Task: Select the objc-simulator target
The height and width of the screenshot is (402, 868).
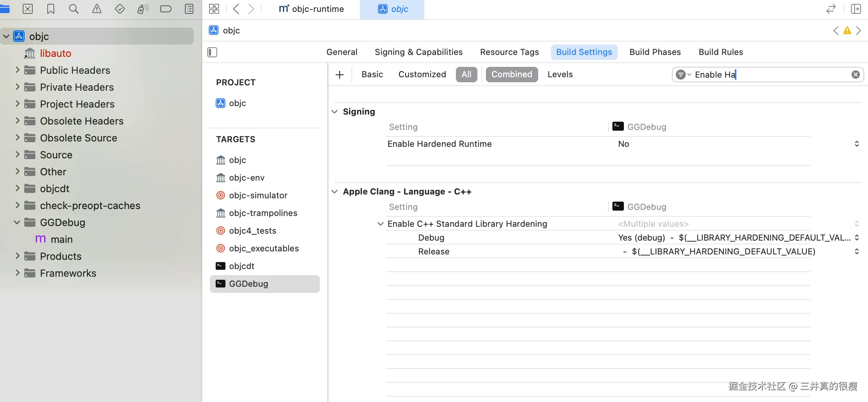Action: (x=258, y=195)
